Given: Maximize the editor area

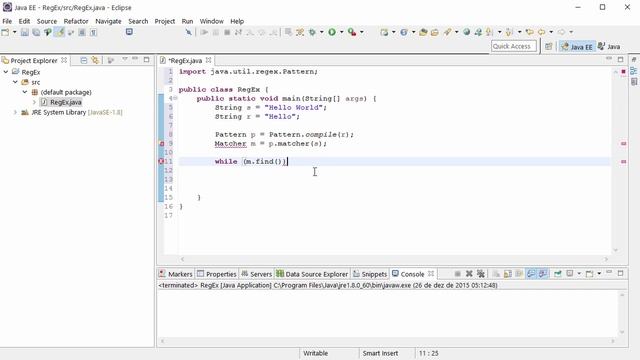Looking at the screenshot, I should pos(620,60).
